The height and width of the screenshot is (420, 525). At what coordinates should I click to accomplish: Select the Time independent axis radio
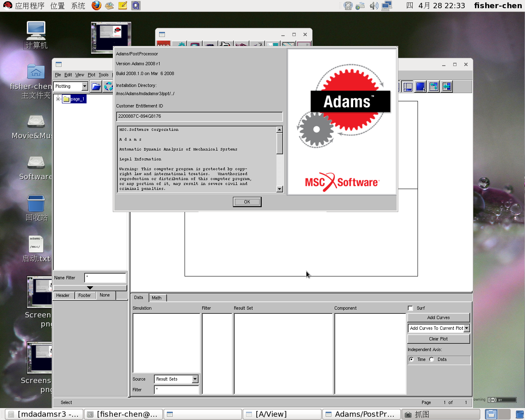click(411, 359)
